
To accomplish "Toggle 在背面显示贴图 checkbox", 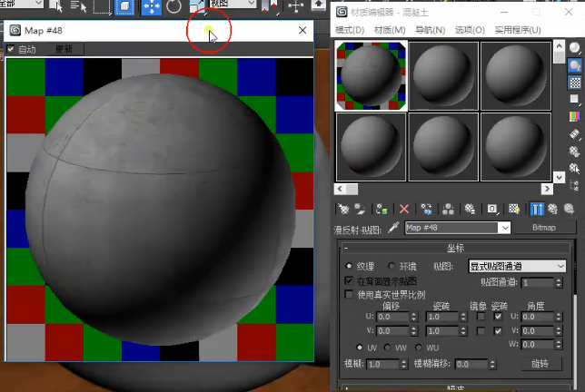I will 349,281.
